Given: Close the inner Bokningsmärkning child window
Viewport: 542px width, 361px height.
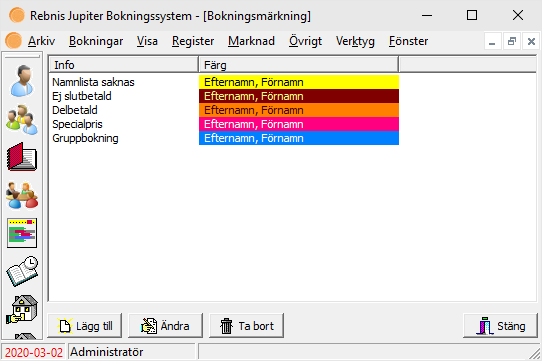Looking at the screenshot, I should pos(531,42).
